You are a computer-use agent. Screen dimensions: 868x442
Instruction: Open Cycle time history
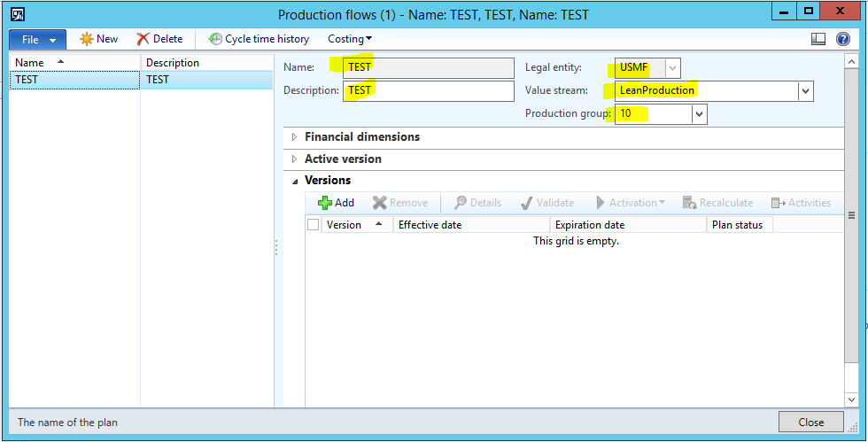pos(215,39)
